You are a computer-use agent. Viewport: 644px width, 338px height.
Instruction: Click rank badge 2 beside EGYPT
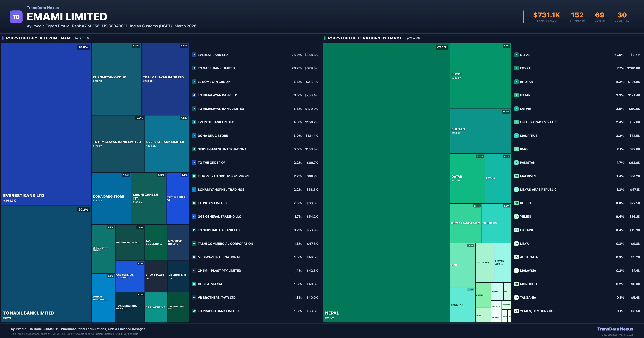pyautogui.click(x=516, y=68)
